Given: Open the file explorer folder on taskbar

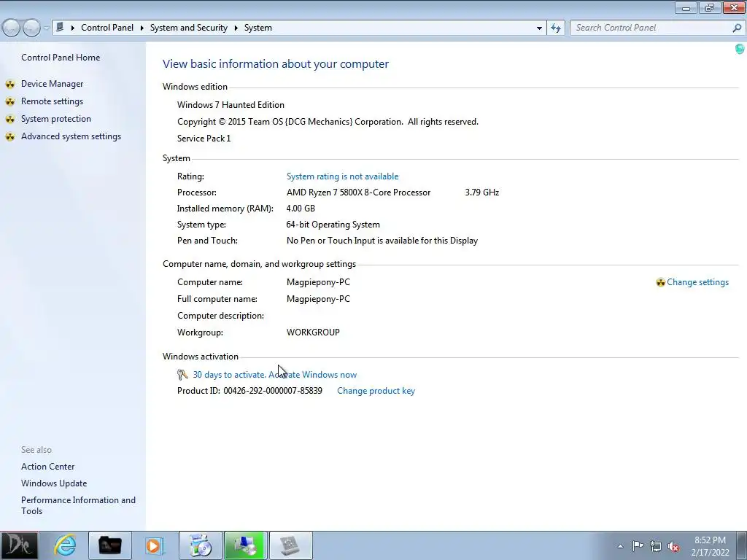Looking at the screenshot, I should coord(110,545).
